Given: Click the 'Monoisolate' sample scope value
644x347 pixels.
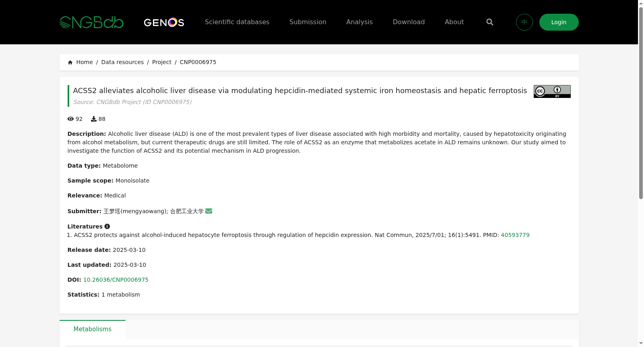Looking at the screenshot, I should coord(132,181).
